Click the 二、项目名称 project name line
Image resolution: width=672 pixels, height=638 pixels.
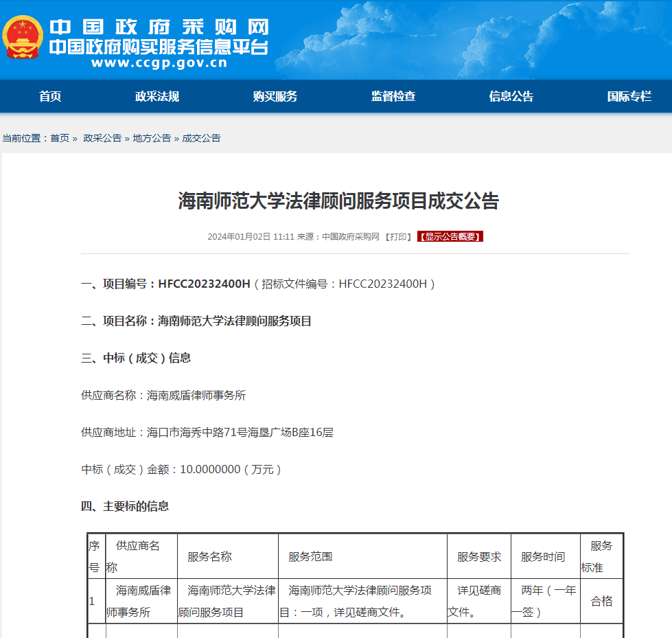(x=196, y=321)
